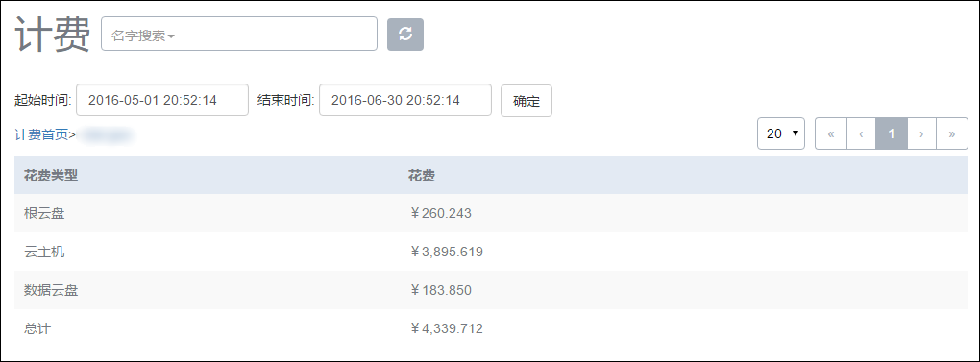This screenshot has height=362, width=980.
Task: Click the 花费类型 column header
Action: [x=51, y=176]
